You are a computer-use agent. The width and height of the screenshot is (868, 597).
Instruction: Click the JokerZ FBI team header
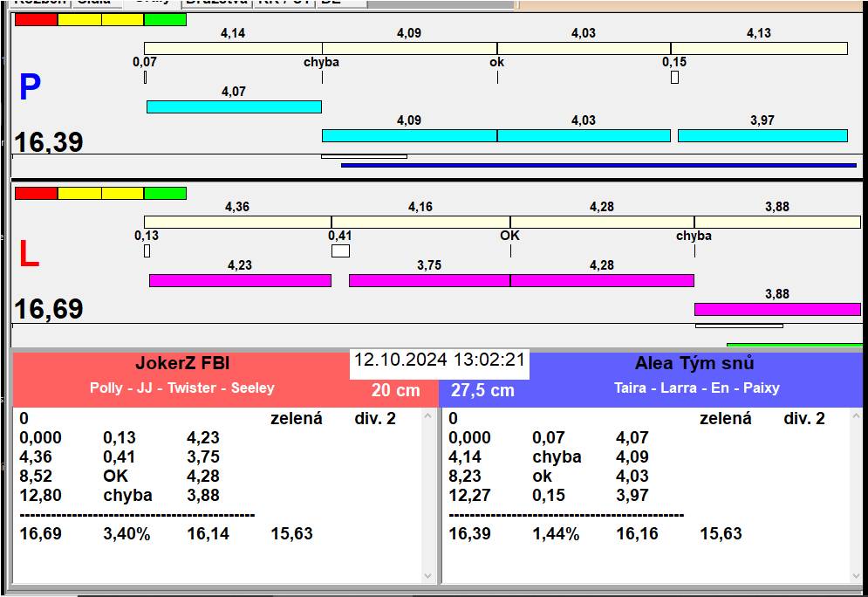coord(182,363)
